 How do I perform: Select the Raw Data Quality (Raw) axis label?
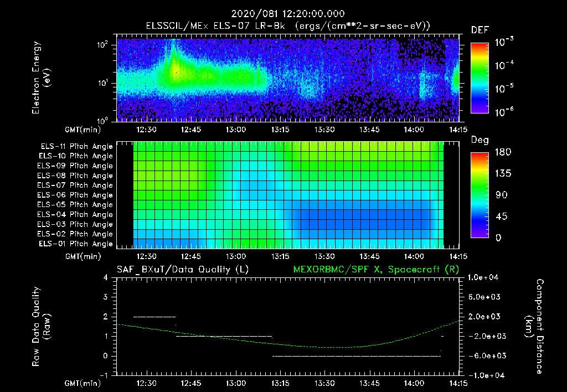41,327
